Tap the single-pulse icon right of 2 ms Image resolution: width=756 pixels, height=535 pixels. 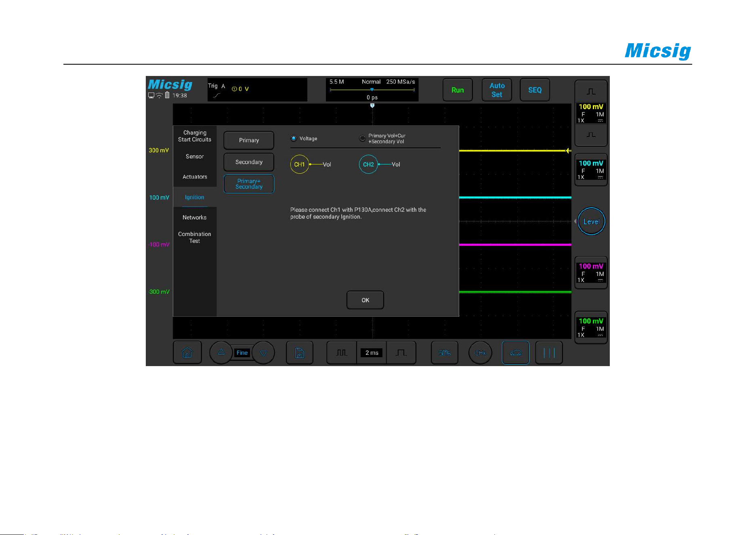pos(401,353)
